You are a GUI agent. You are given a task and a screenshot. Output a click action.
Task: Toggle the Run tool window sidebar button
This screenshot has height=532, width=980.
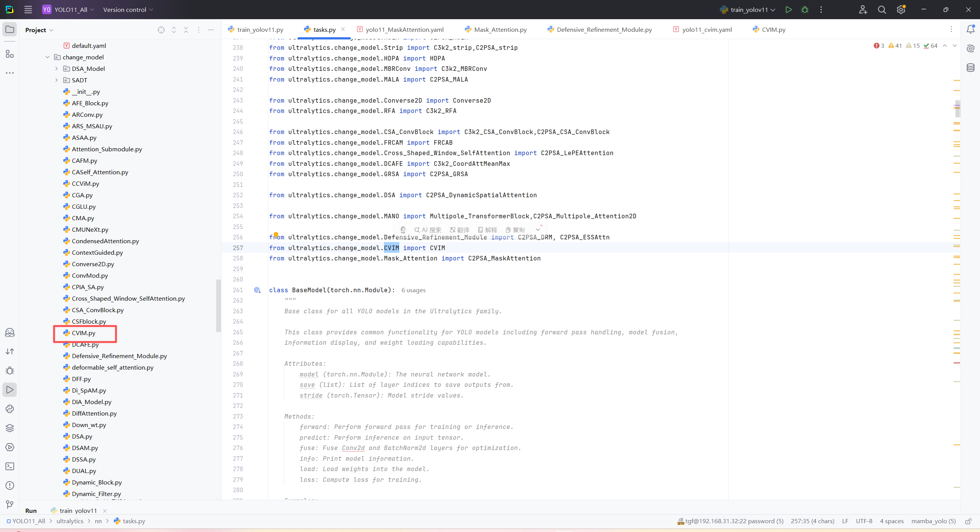[10, 390]
